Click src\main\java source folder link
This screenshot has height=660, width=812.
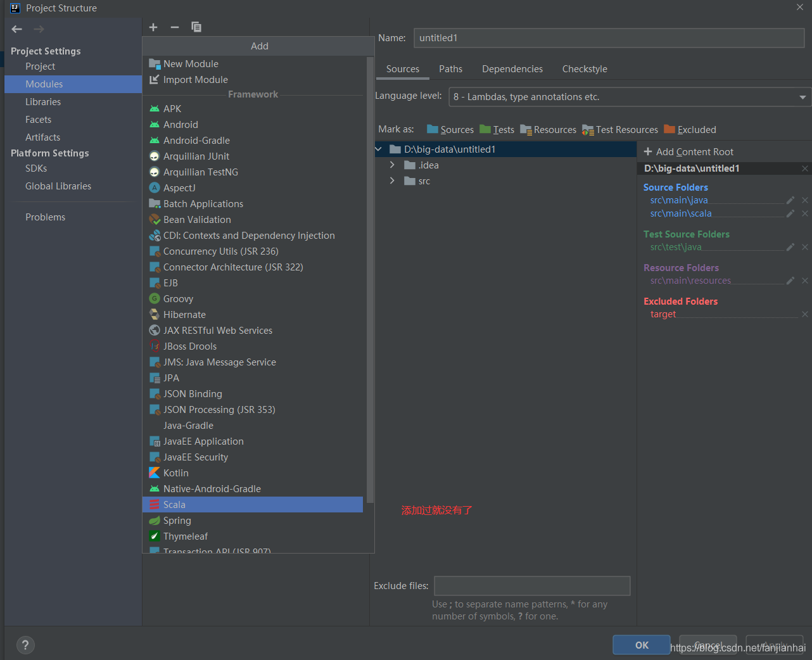point(679,200)
